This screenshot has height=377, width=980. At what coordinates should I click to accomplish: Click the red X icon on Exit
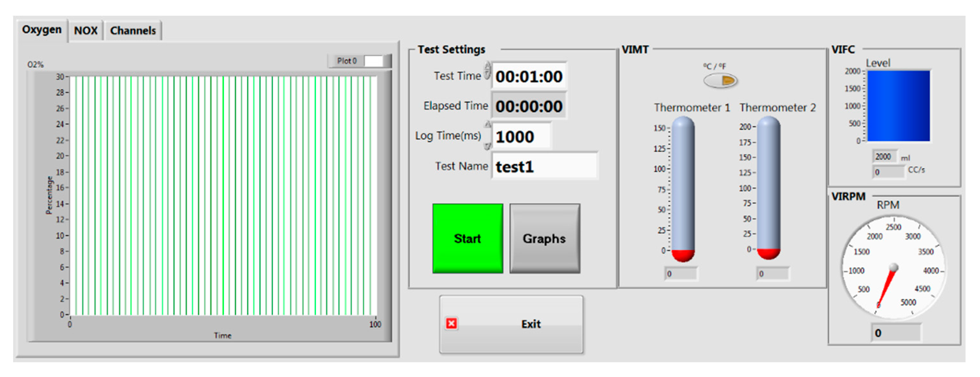pos(451,323)
